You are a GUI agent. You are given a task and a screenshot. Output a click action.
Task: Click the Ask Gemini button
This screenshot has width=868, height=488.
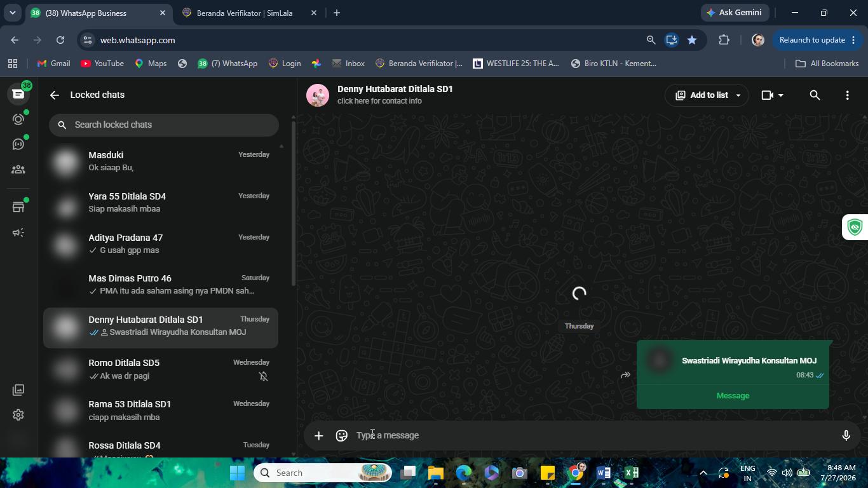(x=735, y=13)
